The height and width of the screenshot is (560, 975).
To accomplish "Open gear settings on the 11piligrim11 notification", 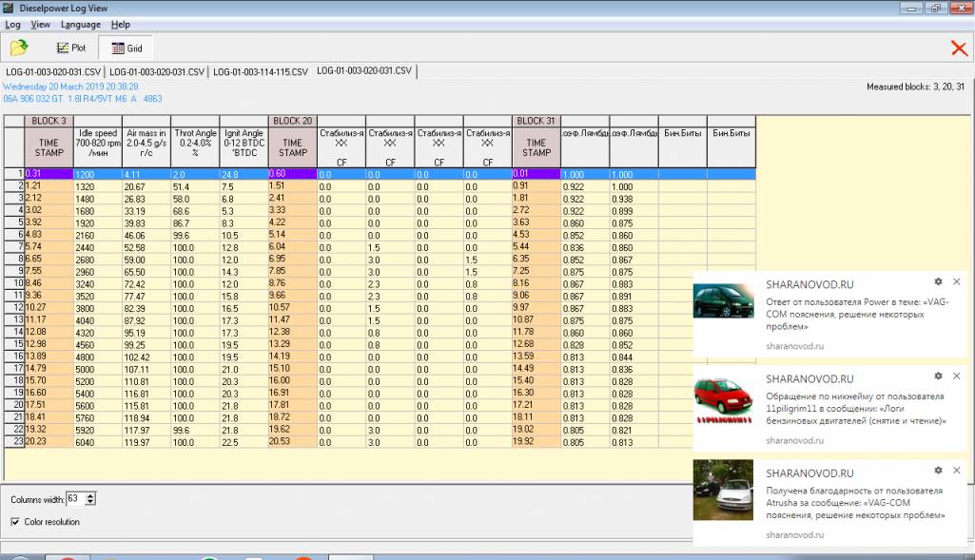I will 938,377.
